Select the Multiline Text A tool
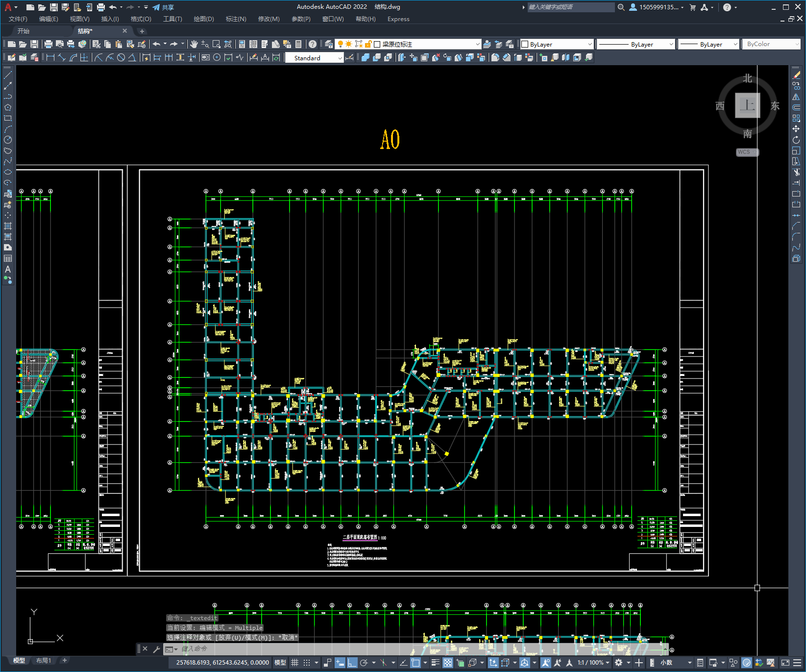 (8, 269)
